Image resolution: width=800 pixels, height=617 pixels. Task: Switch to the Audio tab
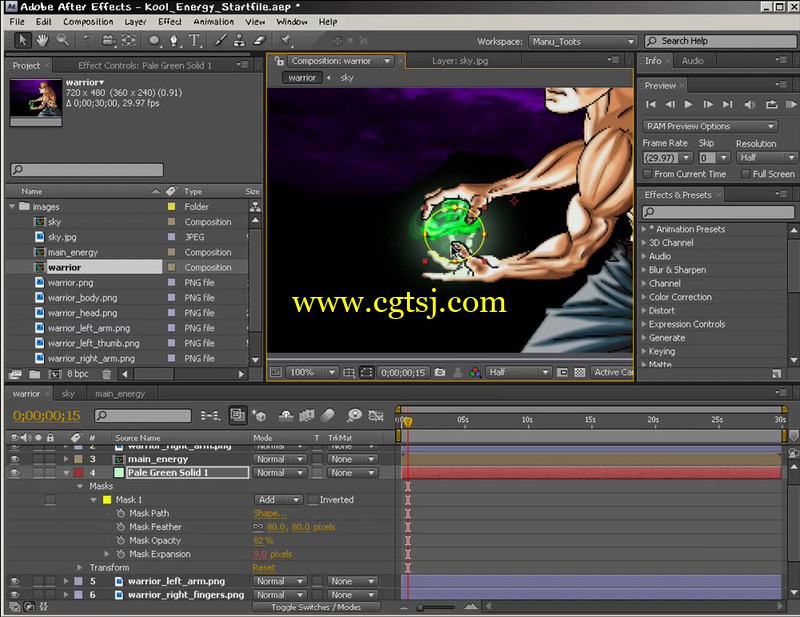pyautogui.click(x=692, y=61)
